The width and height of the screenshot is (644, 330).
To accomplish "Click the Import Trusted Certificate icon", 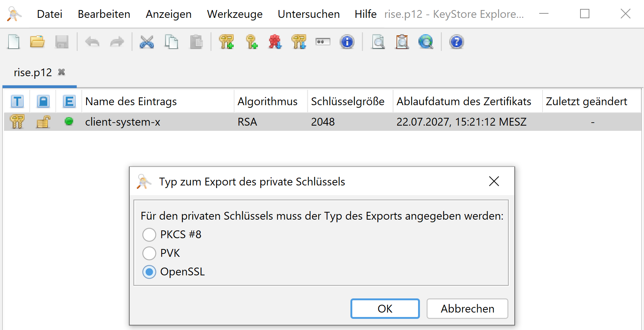I will pyautogui.click(x=275, y=42).
